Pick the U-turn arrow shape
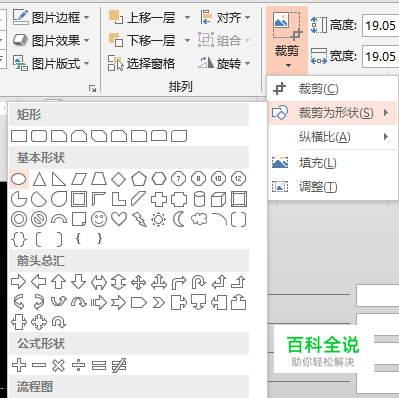The width and height of the screenshot is (399, 398). (199, 282)
